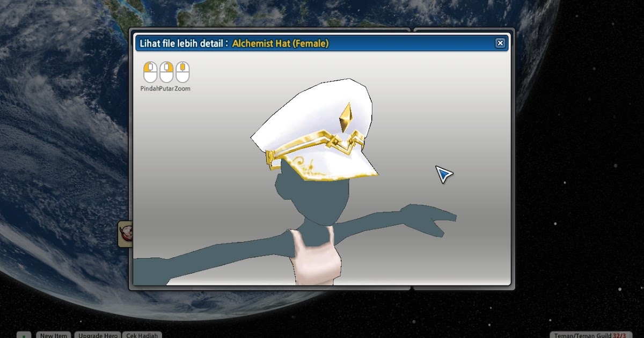This screenshot has height=338, width=644.
Task: Click the character icon left of window
Action: coord(126,234)
